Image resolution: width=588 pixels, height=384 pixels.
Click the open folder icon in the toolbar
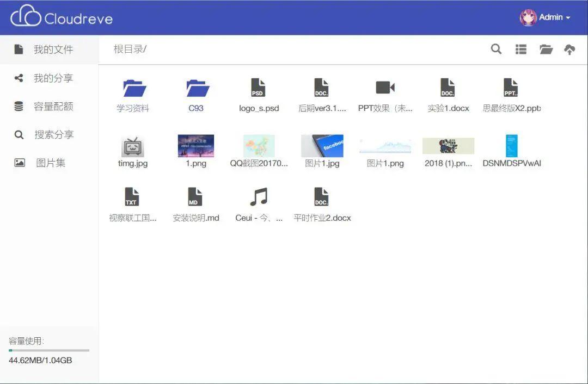pos(546,49)
